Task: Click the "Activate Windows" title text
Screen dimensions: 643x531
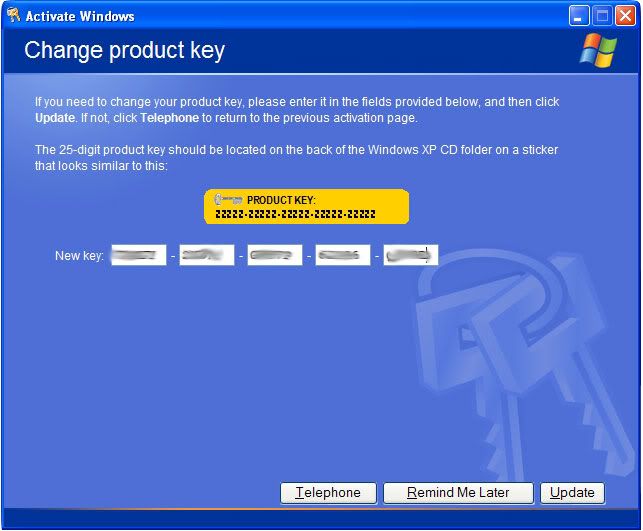Action: coord(80,16)
